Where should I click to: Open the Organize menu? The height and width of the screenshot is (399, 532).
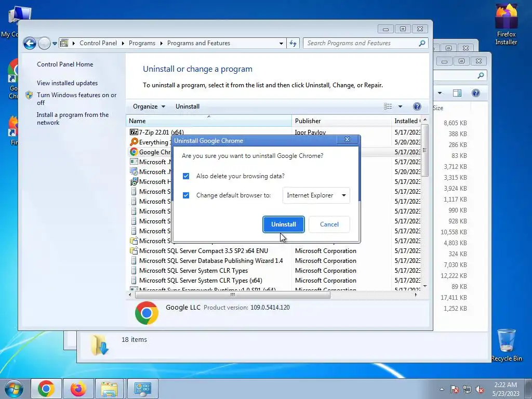(x=149, y=107)
